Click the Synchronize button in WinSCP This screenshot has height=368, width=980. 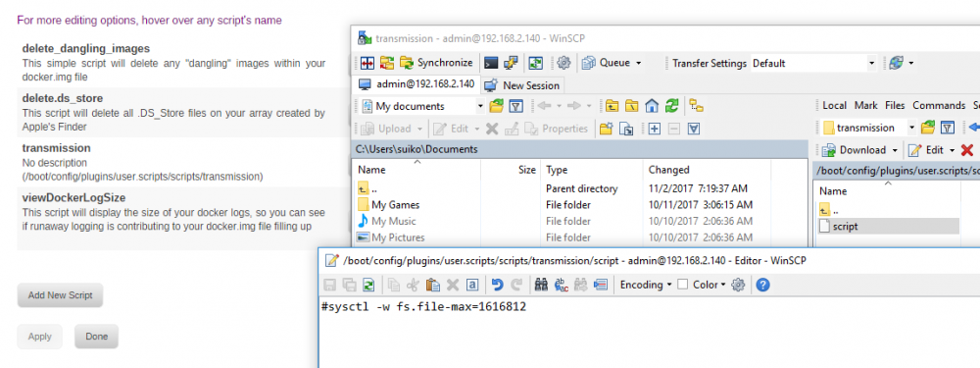click(x=437, y=63)
